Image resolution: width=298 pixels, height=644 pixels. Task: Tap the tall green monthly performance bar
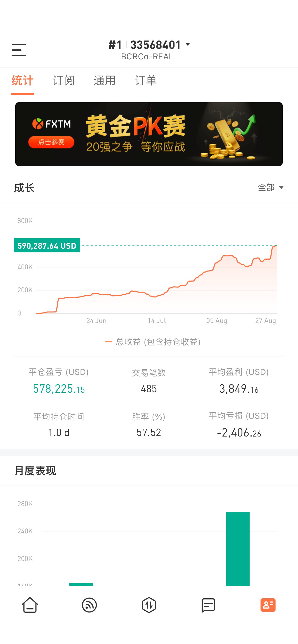pyautogui.click(x=238, y=549)
